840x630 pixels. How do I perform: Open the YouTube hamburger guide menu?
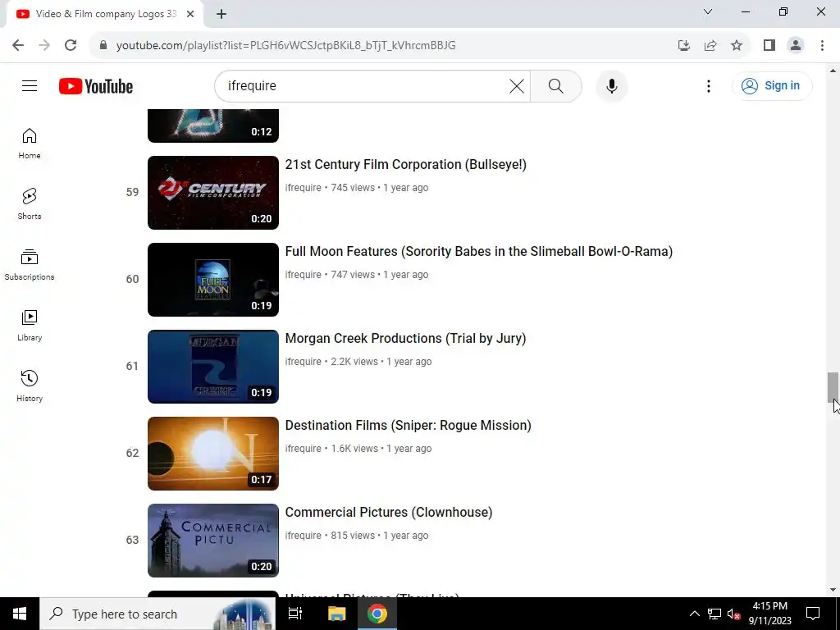point(30,85)
